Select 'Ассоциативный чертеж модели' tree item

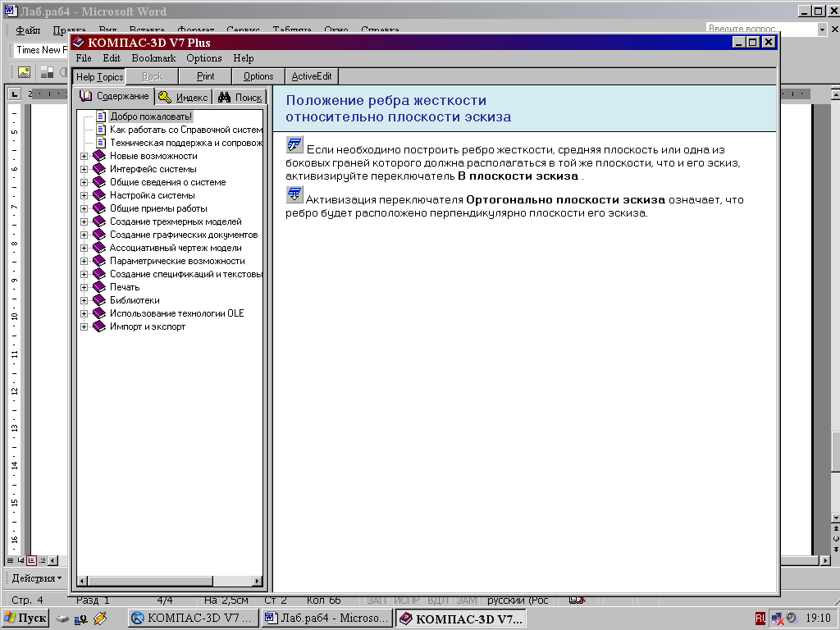pos(176,248)
